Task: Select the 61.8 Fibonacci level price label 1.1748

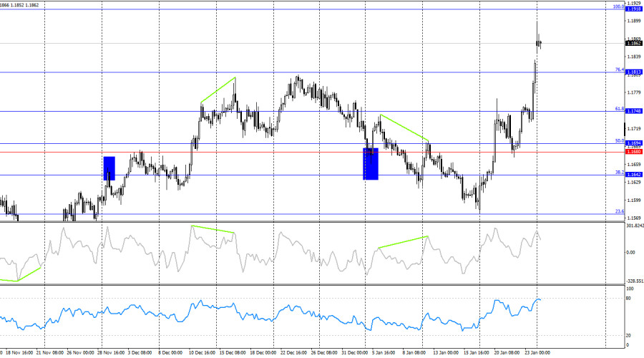Action: [633, 111]
